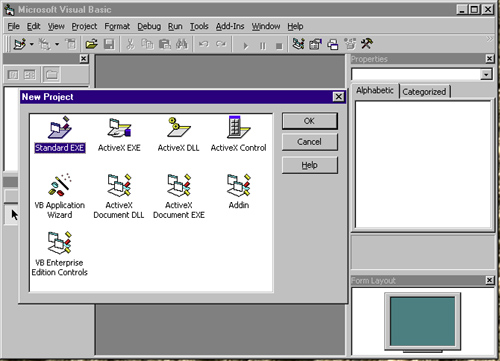Click the form preview in Form Layout
Screen dimensions: 500x361
[422, 321]
